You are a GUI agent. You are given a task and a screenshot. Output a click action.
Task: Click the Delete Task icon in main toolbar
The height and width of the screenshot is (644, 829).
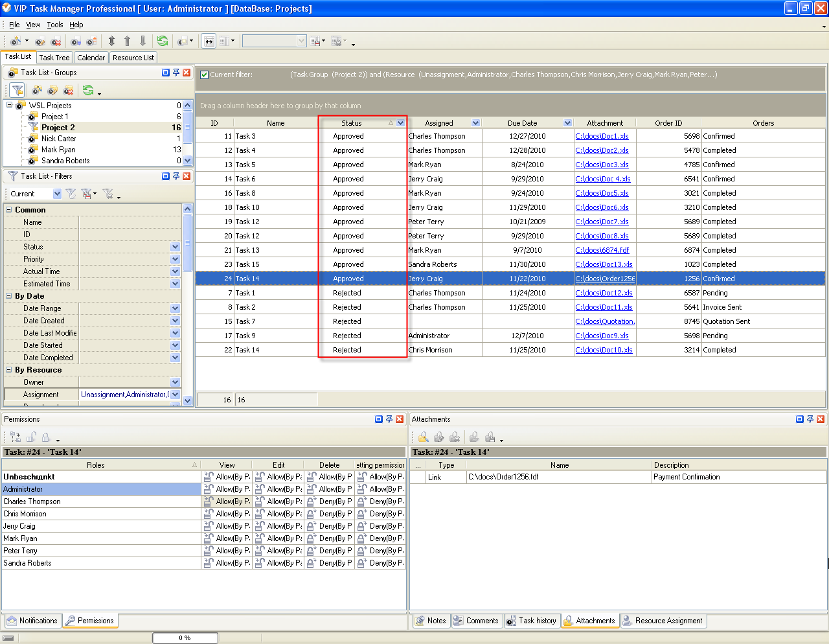coord(56,41)
